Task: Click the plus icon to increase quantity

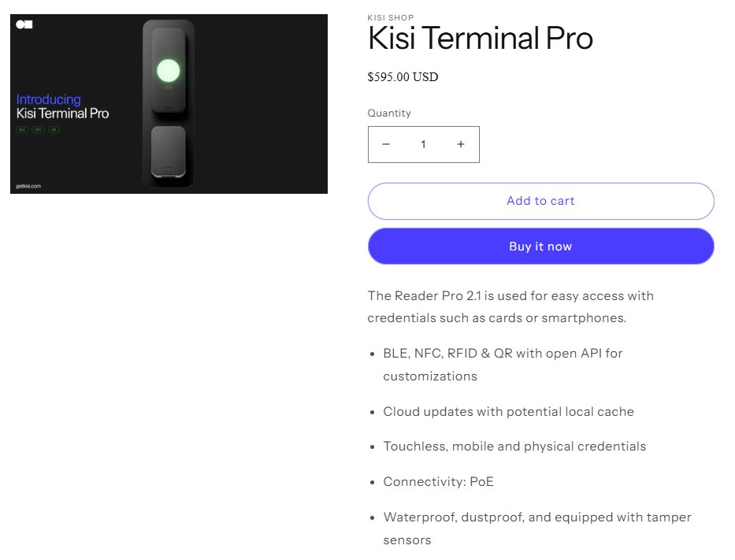Action: click(461, 145)
